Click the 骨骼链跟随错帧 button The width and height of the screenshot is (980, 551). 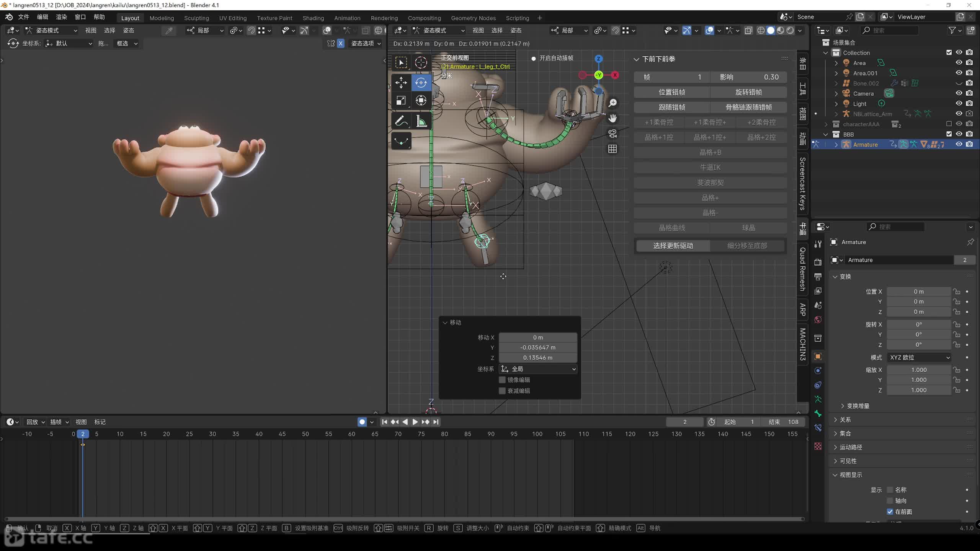coord(748,107)
